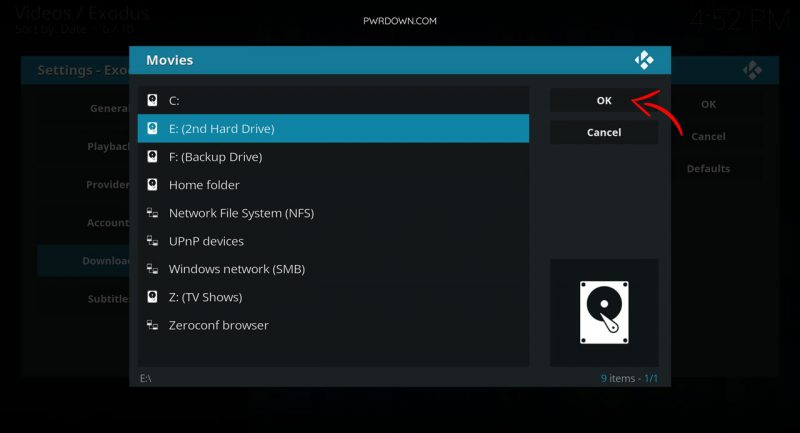Select the Z: (TV Shows) entry

(333, 297)
